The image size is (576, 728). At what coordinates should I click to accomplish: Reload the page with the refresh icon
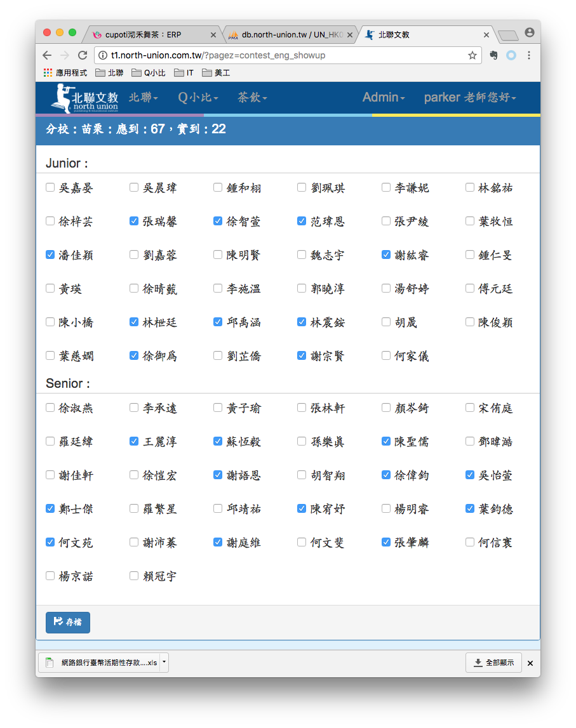point(82,55)
